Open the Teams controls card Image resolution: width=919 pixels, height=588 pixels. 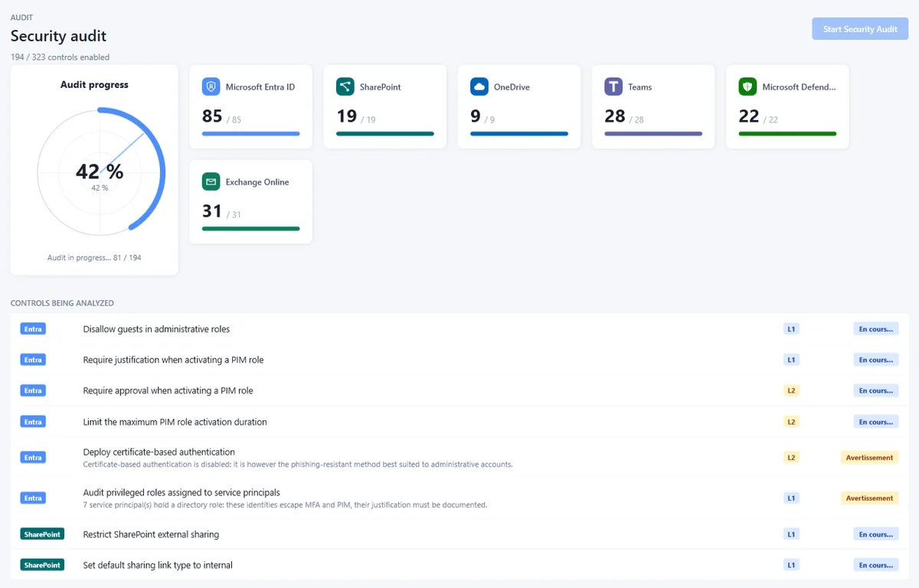(653, 106)
